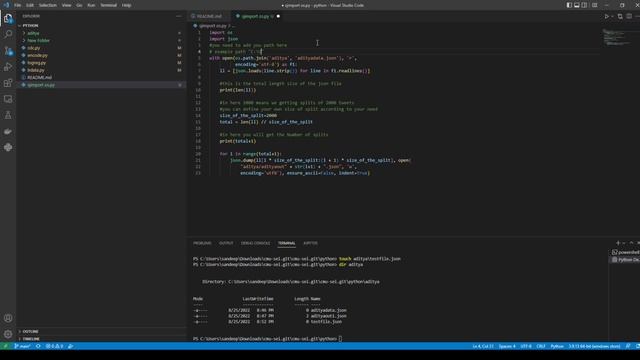Expand the New folder in Explorer
This screenshot has height=360, width=640.
(101, 40)
